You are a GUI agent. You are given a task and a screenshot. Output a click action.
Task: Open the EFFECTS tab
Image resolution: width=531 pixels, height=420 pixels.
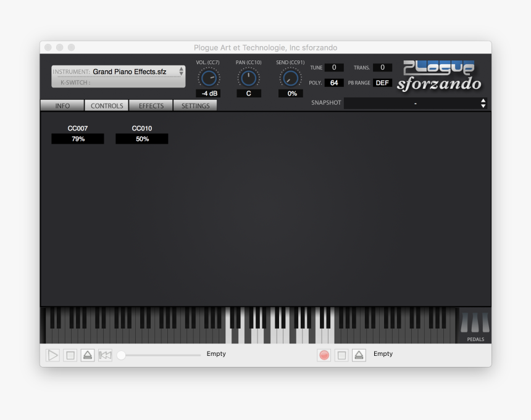[151, 105]
